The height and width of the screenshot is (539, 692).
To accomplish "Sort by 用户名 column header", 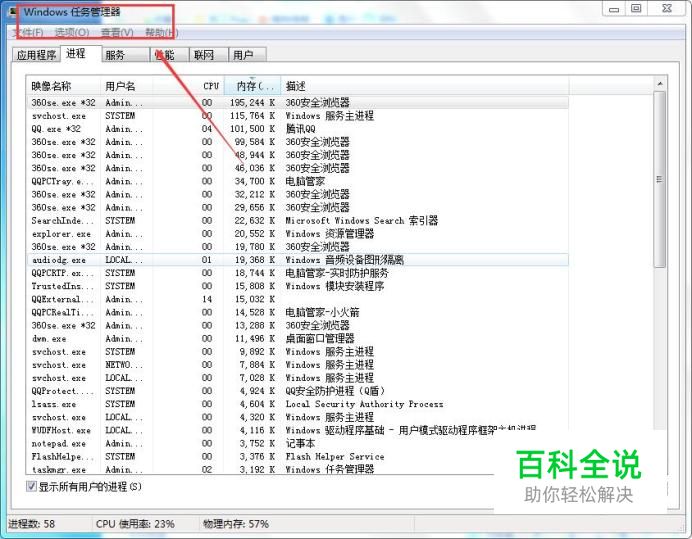I will (x=126, y=86).
